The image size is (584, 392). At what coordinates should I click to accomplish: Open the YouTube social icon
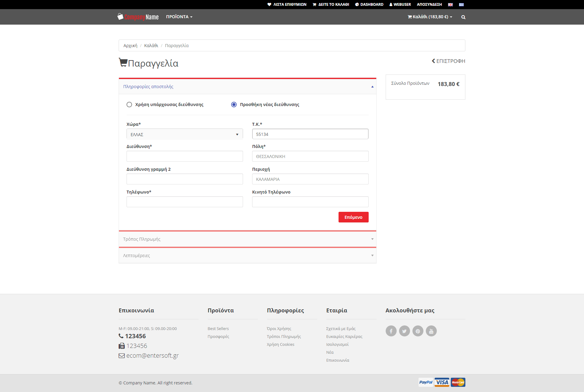coord(431,331)
